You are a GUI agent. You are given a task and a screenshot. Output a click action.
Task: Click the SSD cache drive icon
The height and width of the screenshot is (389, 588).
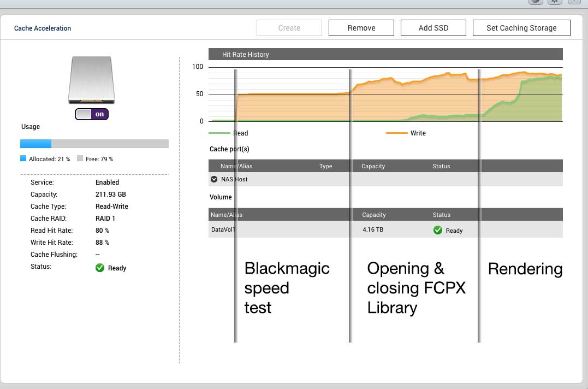click(x=92, y=80)
